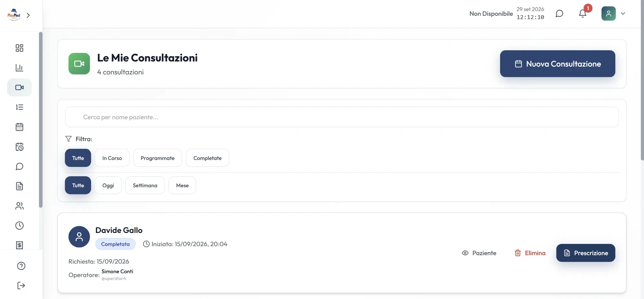Select the Tutte status filter
Screen dimensions: 644x299
point(78,158)
